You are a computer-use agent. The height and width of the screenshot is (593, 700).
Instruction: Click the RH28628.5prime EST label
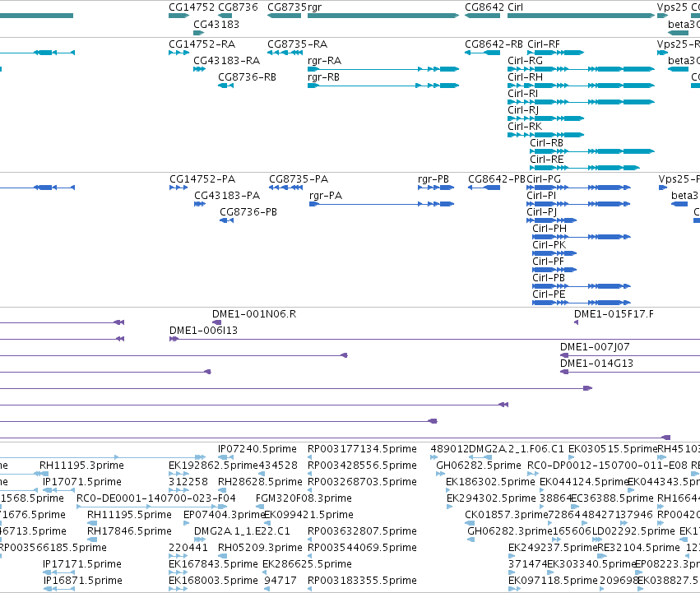pos(260,482)
